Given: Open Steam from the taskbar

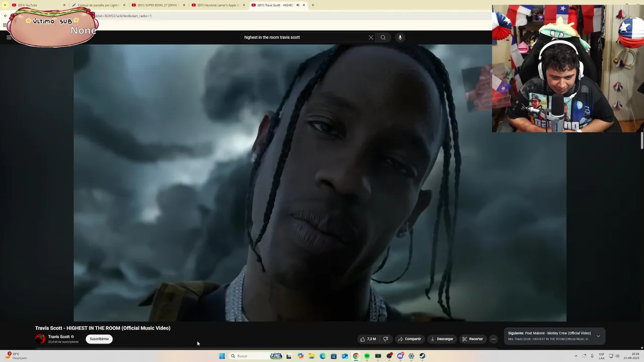Looking at the screenshot, I should (x=422, y=356).
